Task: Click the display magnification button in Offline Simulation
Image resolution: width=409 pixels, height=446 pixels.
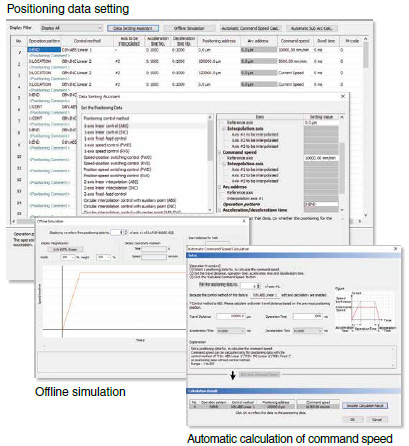Action: point(65,249)
